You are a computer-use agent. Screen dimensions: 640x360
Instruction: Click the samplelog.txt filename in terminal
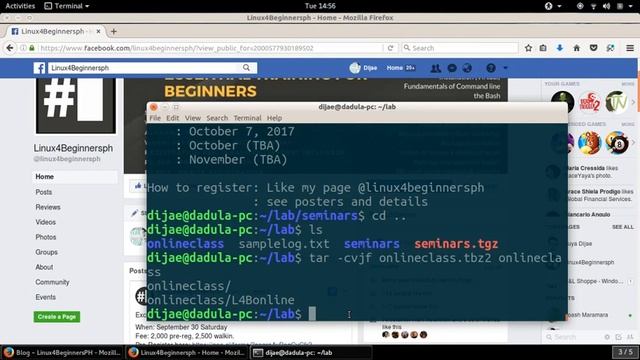tap(284, 244)
